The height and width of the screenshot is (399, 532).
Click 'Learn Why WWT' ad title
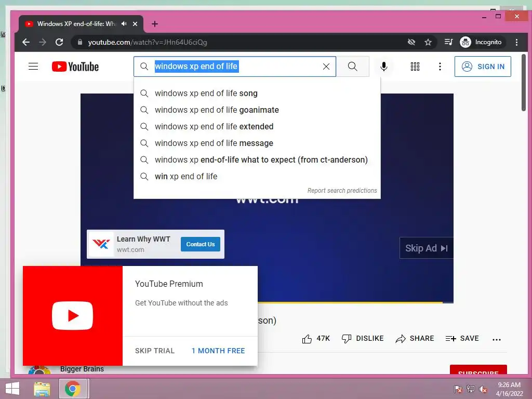coord(143,239)
